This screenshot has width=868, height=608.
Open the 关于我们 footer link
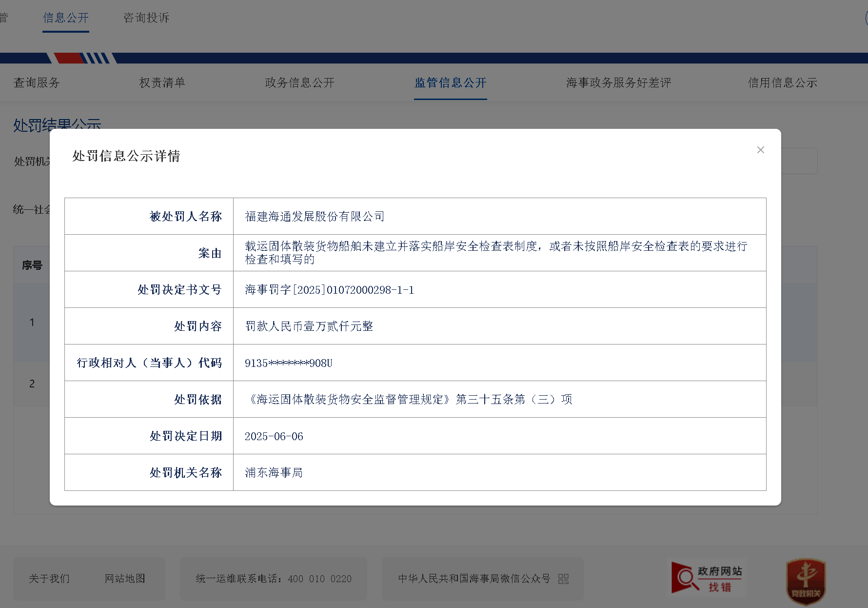click(x=49, y=579)
